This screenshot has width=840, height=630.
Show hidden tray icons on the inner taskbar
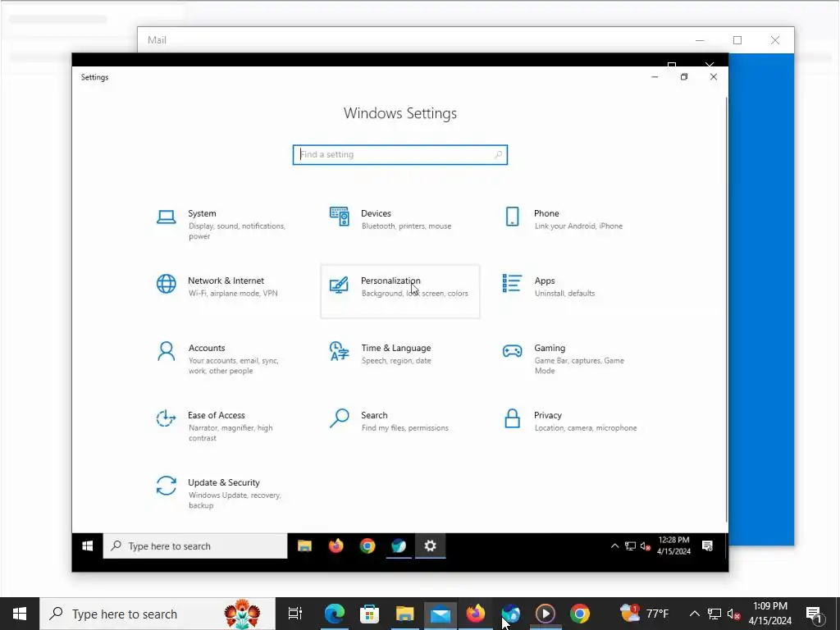point(614,546)
